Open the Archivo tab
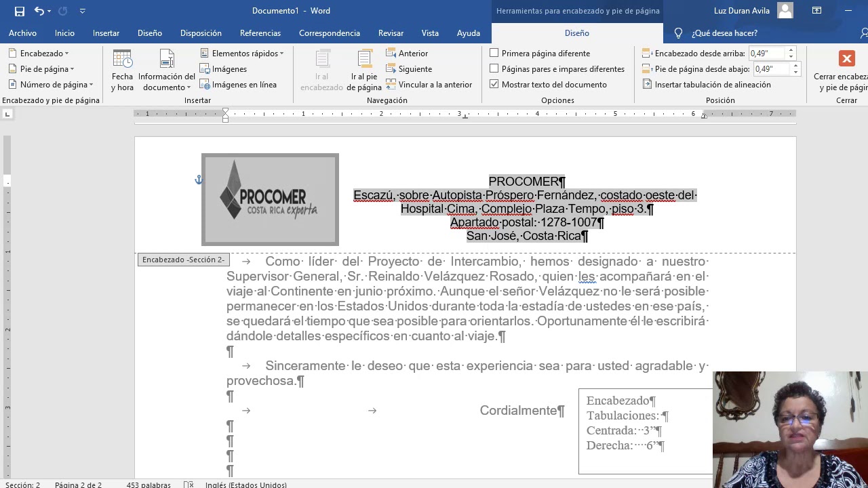Viewport: 868px width, 488px height. pyautogui.click(x=22, y=33)
